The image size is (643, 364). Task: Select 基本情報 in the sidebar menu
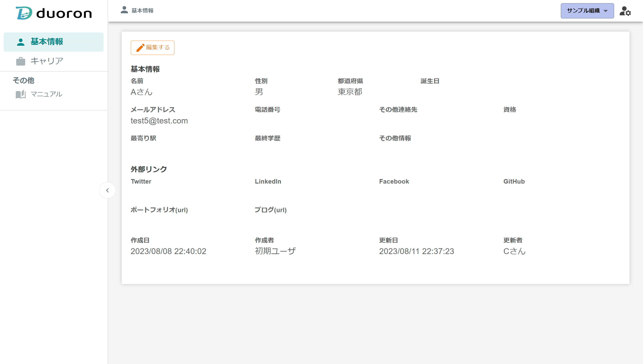pos(53,42)
